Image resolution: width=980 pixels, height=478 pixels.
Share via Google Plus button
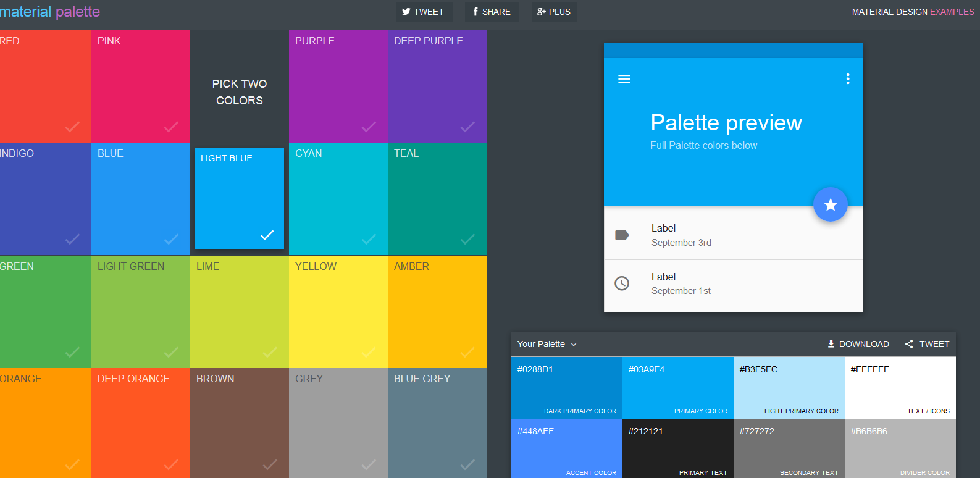(x=554, y=12)
